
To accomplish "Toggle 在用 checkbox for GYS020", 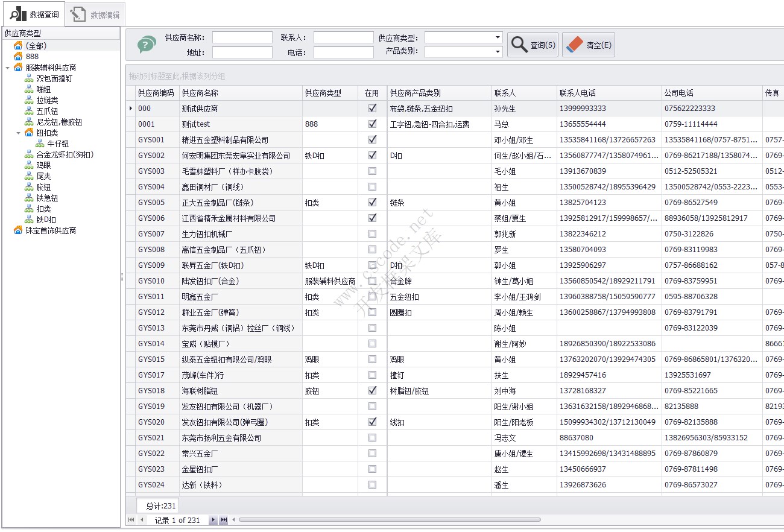I will click(372, 422).
